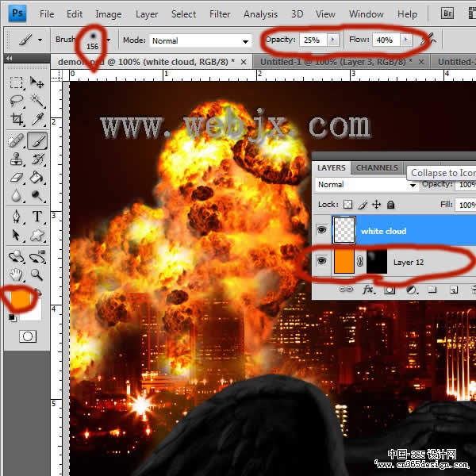Viewport: 476px width, 476px height.
Task: Open the Image menu
Action: click(109, 14)
